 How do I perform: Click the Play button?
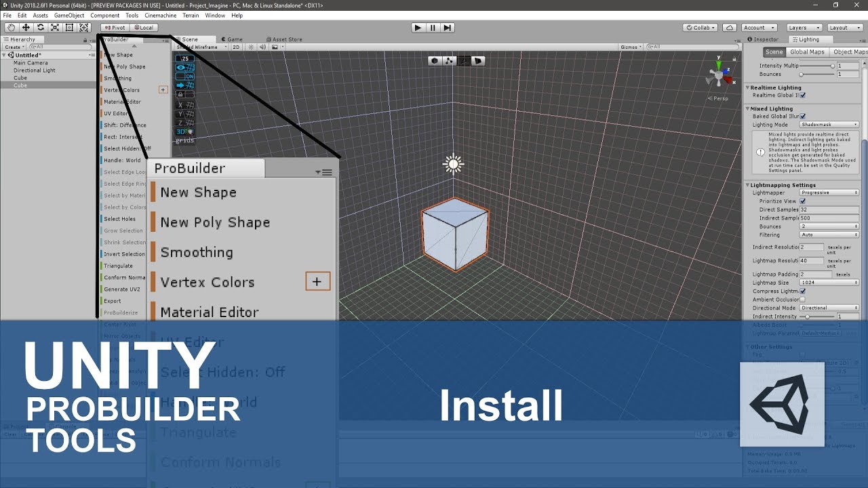coord(418,28)
